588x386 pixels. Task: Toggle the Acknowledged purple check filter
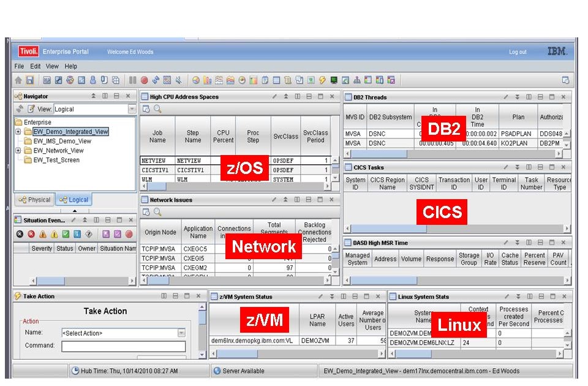(118, 234)
